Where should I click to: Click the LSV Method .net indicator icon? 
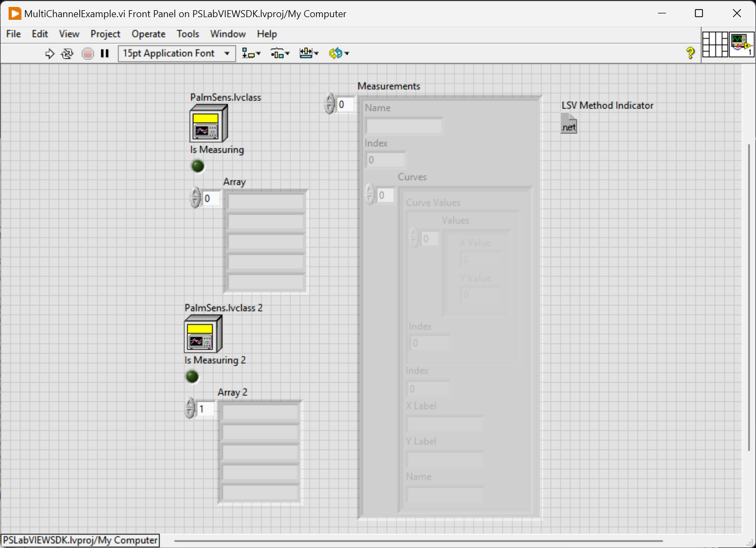coord(568,124)
